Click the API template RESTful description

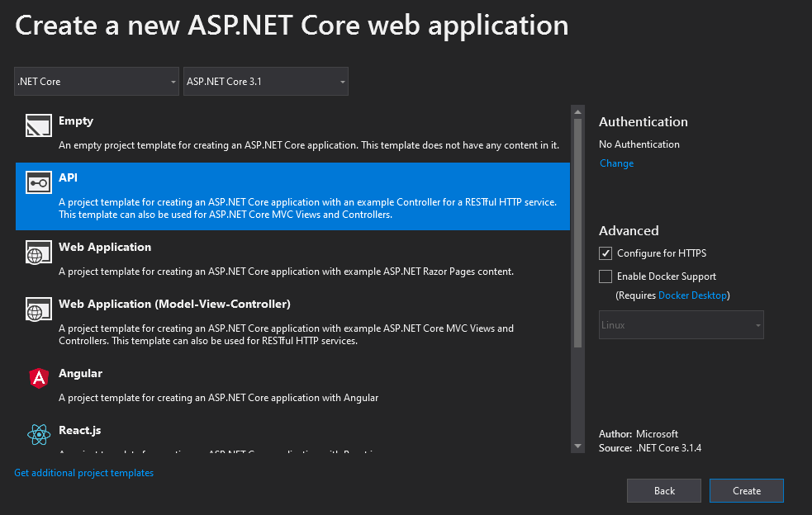click(x=307, y=209)
